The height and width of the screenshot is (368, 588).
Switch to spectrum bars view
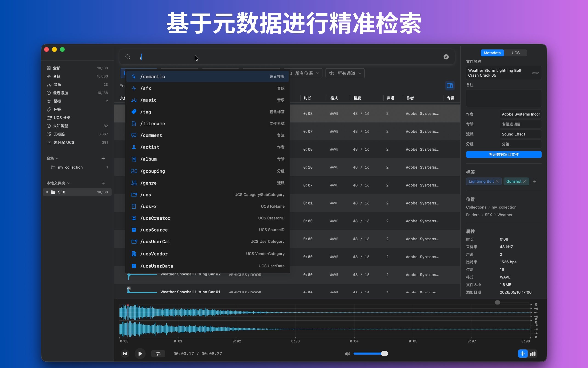tap(533, 354)
